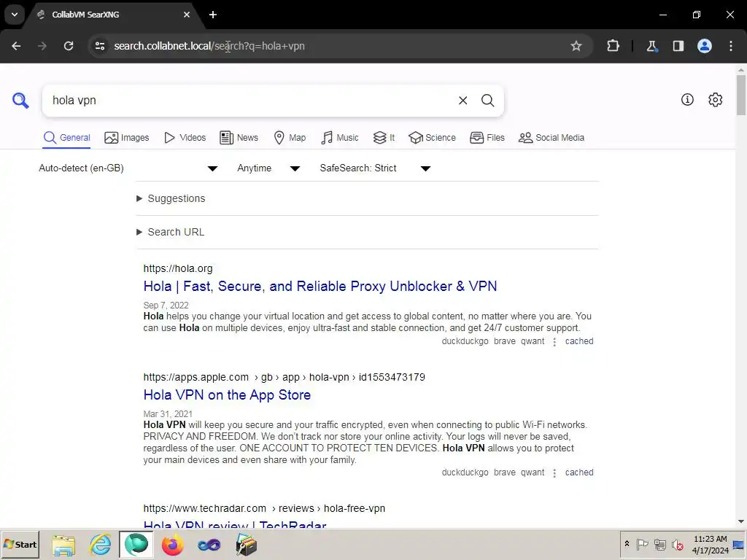The height and width of the screenshot is (560, 747).
Task: Open the About info icon
Action: [687, 99]
